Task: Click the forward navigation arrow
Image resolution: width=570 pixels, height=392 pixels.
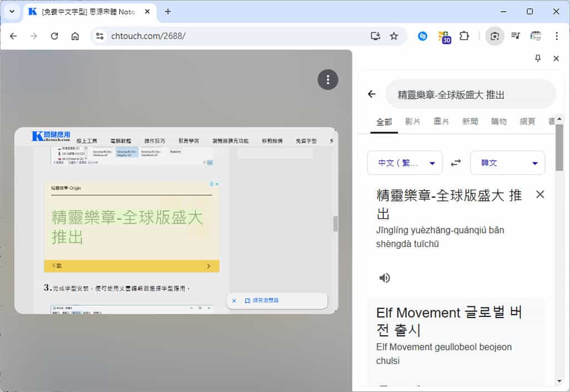Action: coord(34,36)
